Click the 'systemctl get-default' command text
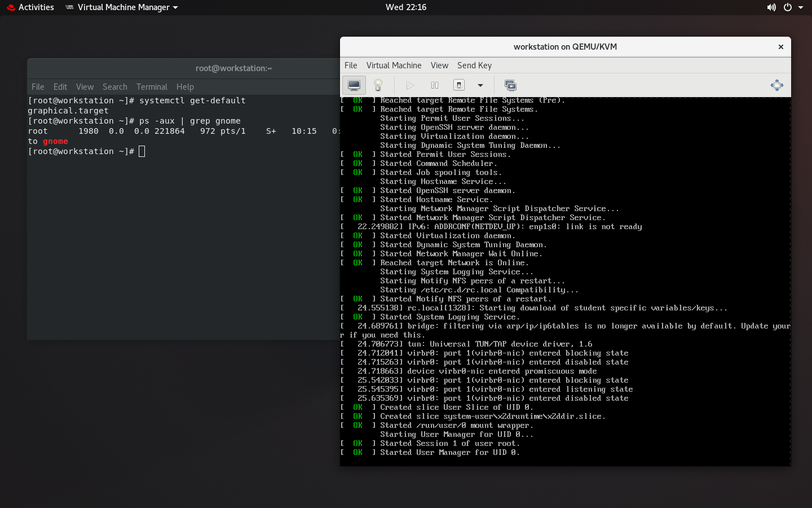Image resolution: width=812 pixels, height=508 pixels. point(192,100)
